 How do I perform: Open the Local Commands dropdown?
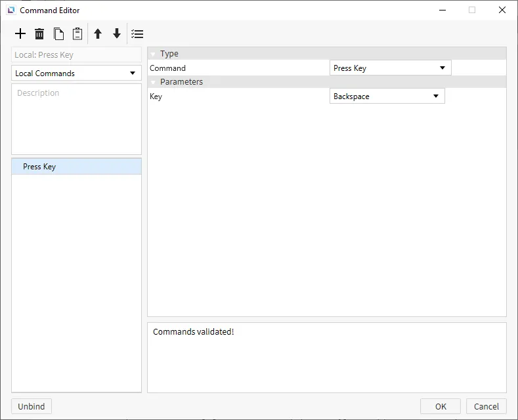[76, 73]
